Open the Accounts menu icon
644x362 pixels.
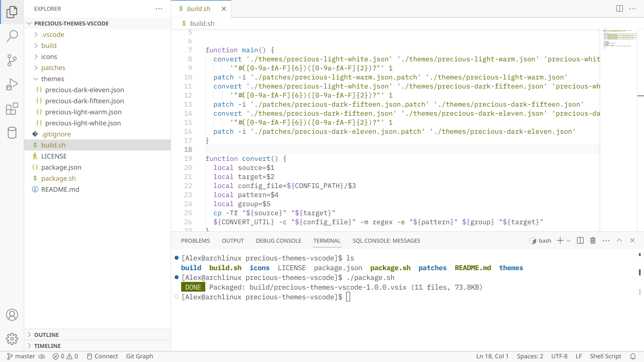pyautogui.click(x=12, y=315)
